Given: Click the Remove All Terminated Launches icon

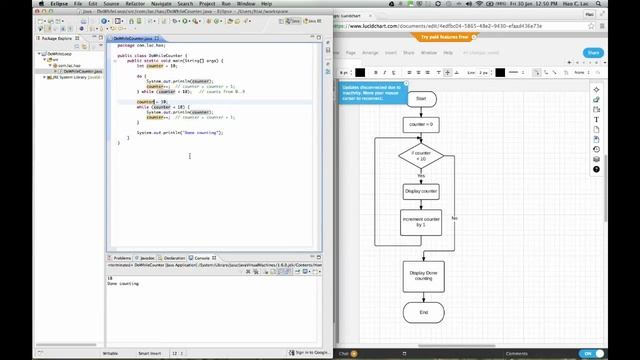Looking at the screenshot, I should (x=256, y=271).
